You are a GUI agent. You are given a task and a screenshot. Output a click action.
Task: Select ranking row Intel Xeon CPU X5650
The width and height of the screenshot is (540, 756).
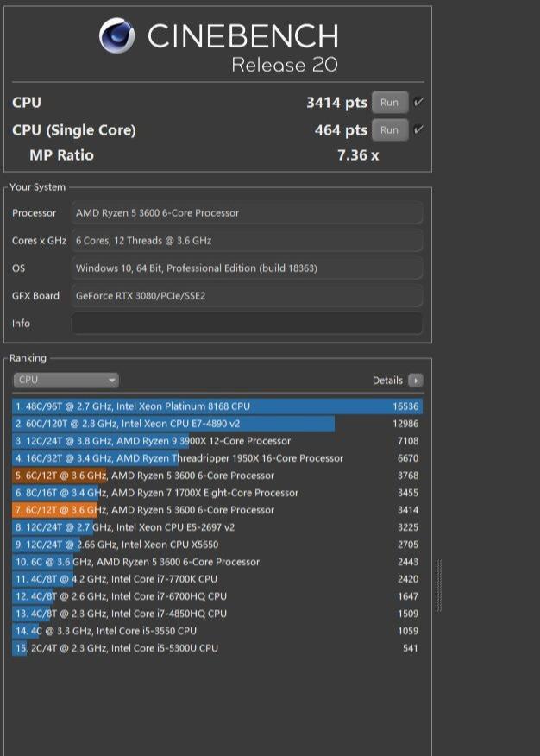pyautogui.click(x=217, y=545)
